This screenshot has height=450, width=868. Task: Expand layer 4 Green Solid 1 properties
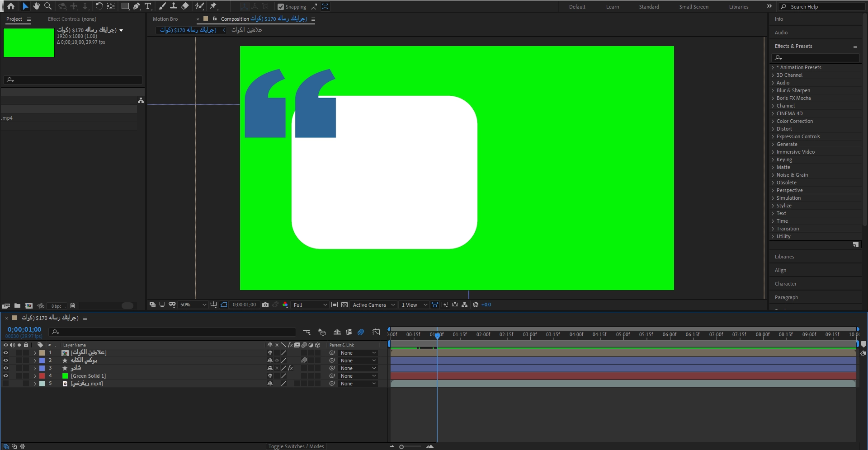pyautogui.click(x=35, y=376)
